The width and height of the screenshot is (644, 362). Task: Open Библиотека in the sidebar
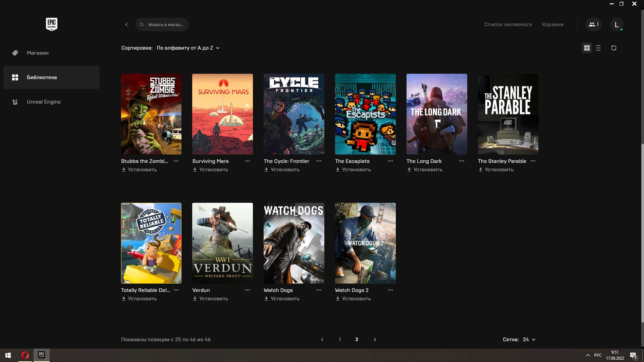51,77
